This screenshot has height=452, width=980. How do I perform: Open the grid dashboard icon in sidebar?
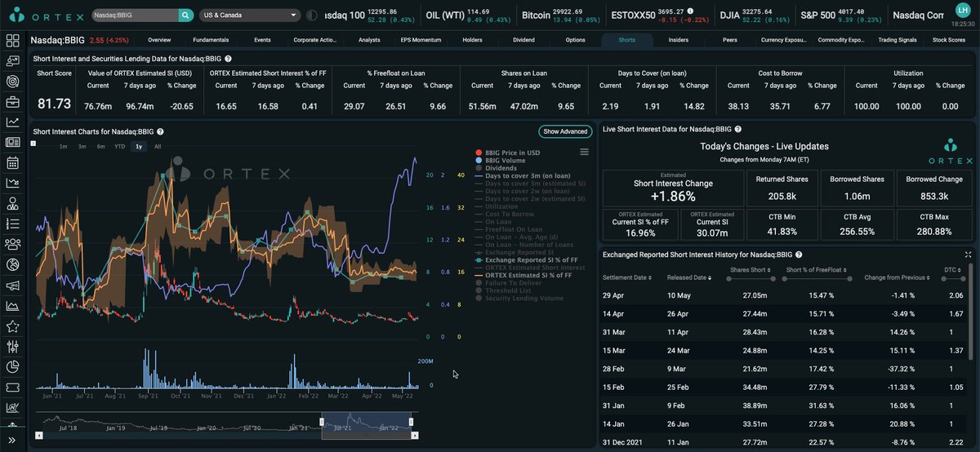point(12,41)
